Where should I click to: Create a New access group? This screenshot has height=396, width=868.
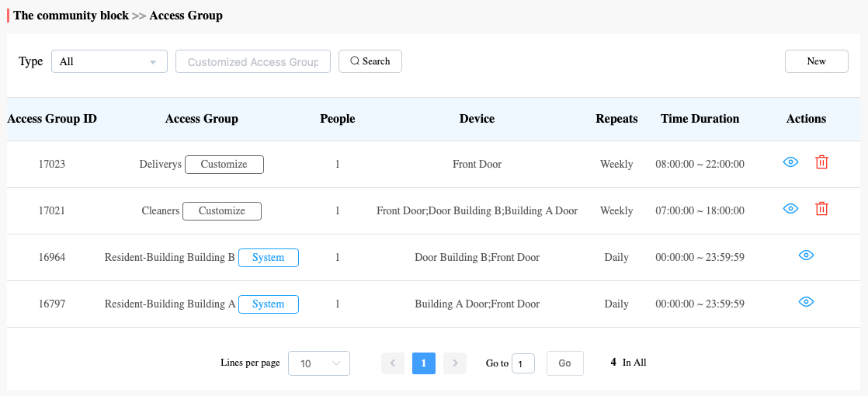(x=816, y=61)
